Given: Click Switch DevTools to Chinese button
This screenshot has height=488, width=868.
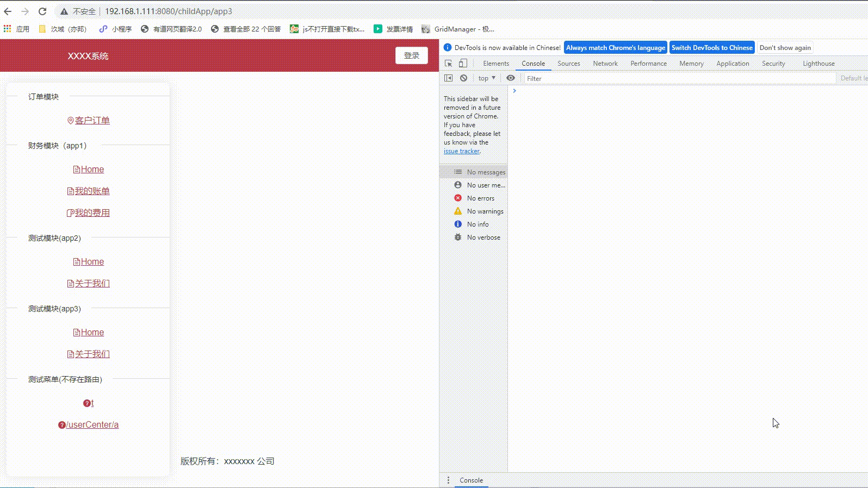Looking at the screenshot, I should [712, 48].
